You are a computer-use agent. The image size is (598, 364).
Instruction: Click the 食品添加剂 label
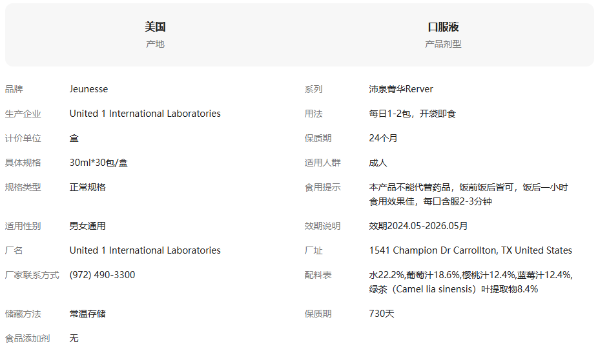tap(27, 338)
